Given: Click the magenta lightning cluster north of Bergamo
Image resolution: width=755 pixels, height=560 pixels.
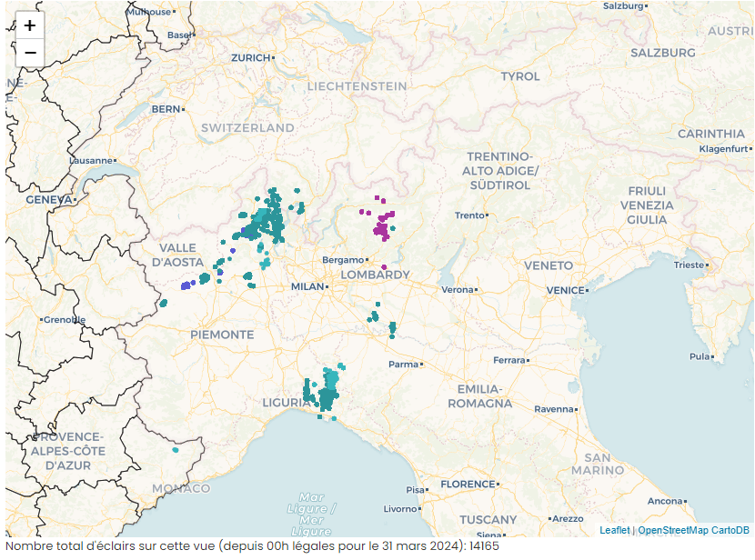Looking at the screenshot, I should click(x=383, y=225).
